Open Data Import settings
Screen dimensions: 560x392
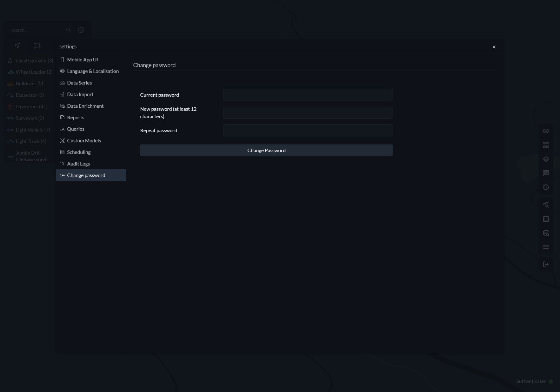click(x=91, y=94)
